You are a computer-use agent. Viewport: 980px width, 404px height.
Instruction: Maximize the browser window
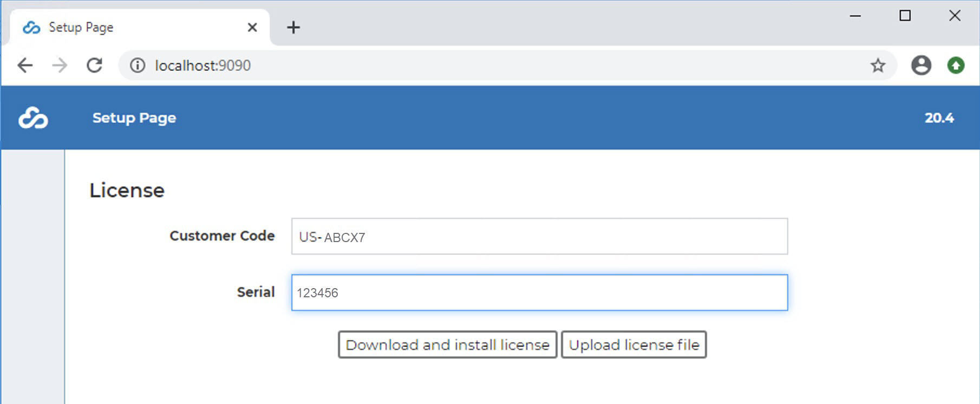click(905, 16)
